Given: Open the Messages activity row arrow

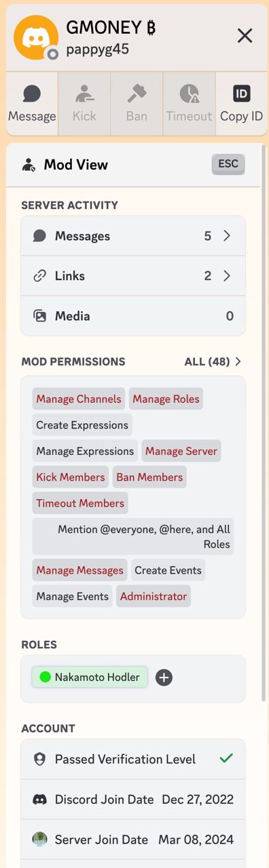Looking at the screenshot, I should tap(227, 236).
